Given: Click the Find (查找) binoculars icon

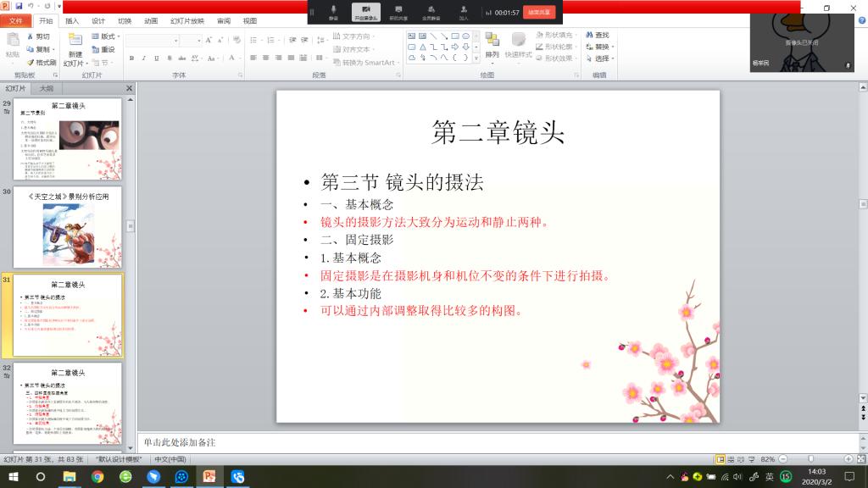Looking at the screenshot, I should point(589,36).
